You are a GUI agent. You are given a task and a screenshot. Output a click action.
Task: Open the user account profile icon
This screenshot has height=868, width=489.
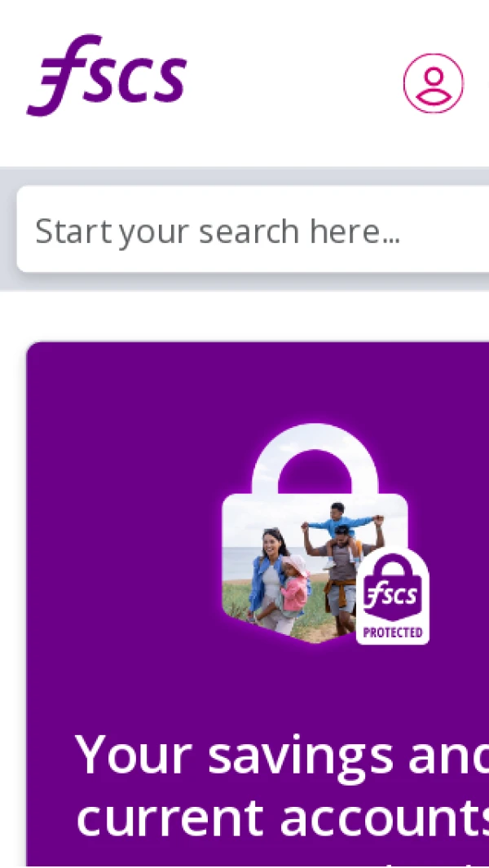433,83
